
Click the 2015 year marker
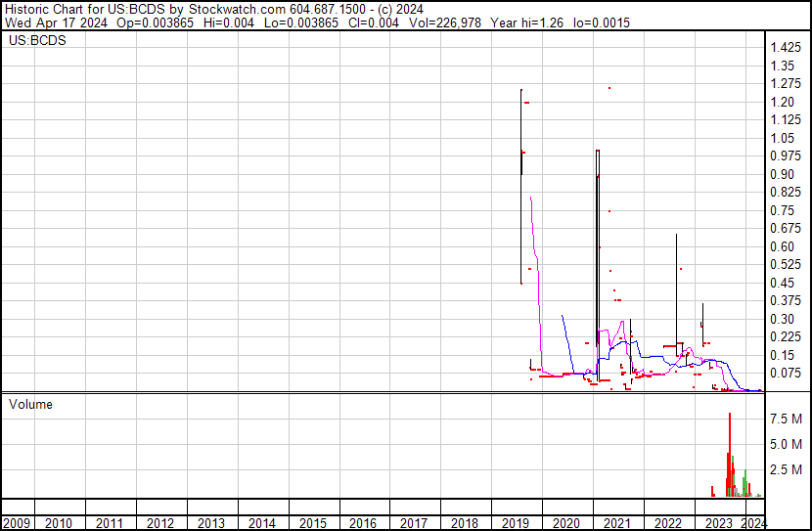click(x=312, y=523)
